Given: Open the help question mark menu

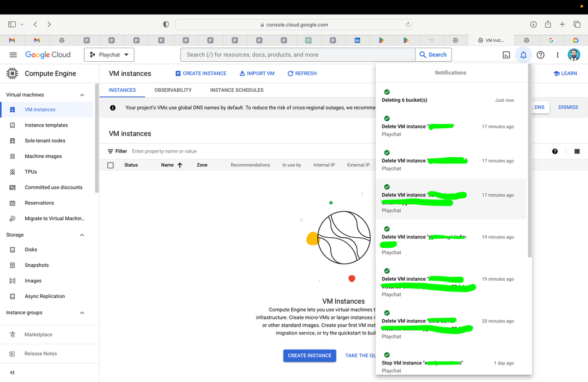Looking at the screenshot, I should click(x=540, y=55).
